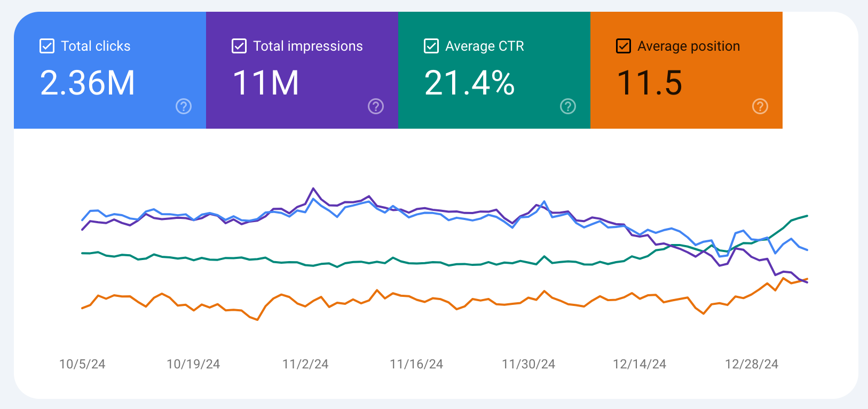
Task: Click the 11.5 average position value
Action: [x=650, y=83]
